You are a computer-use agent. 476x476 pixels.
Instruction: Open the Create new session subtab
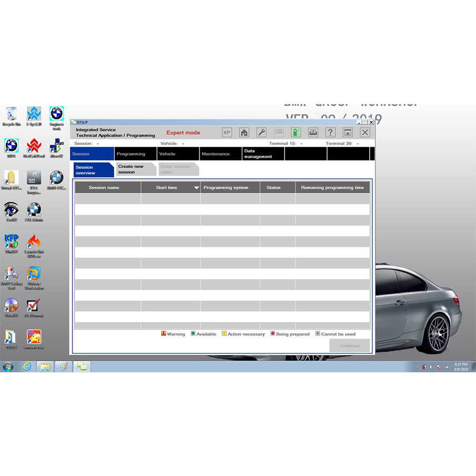131,169
